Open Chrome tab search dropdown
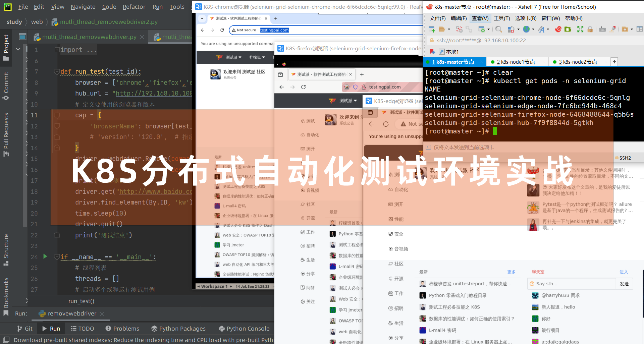644x344 pixels. point(202,18)
